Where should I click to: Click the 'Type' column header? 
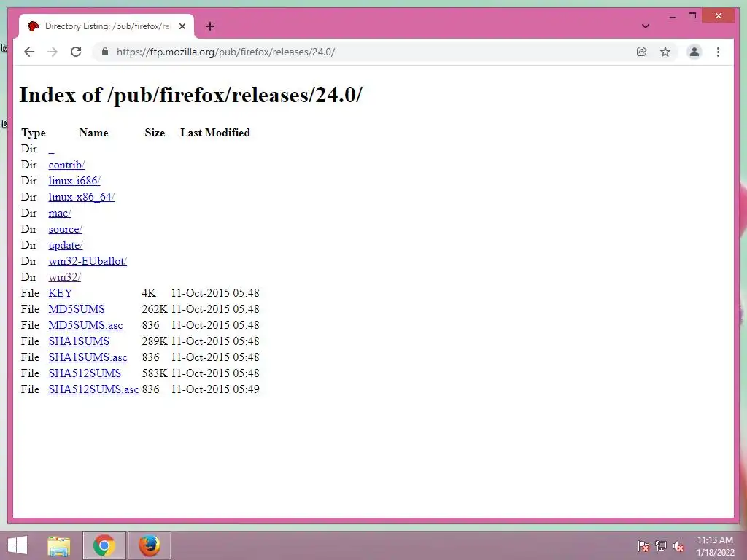pos(34,133)
